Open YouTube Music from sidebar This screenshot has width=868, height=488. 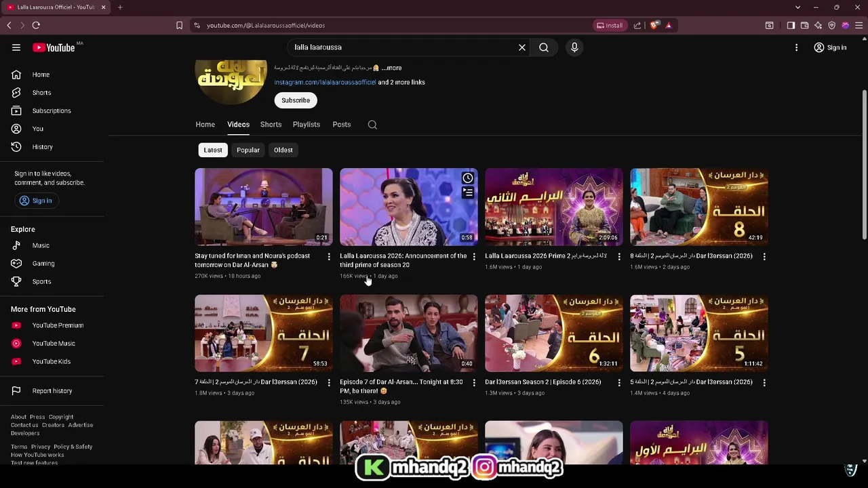coord(53,344)
